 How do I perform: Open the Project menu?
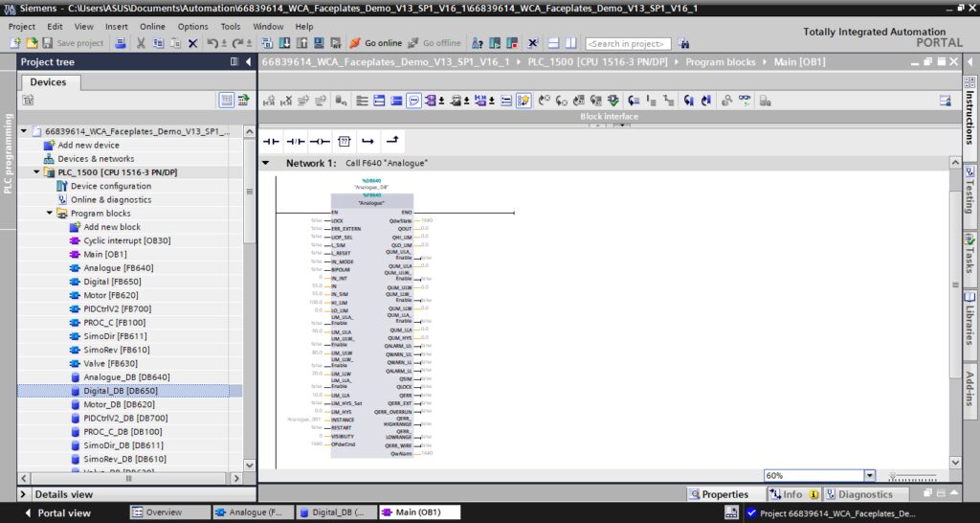(x=22, y=26)
